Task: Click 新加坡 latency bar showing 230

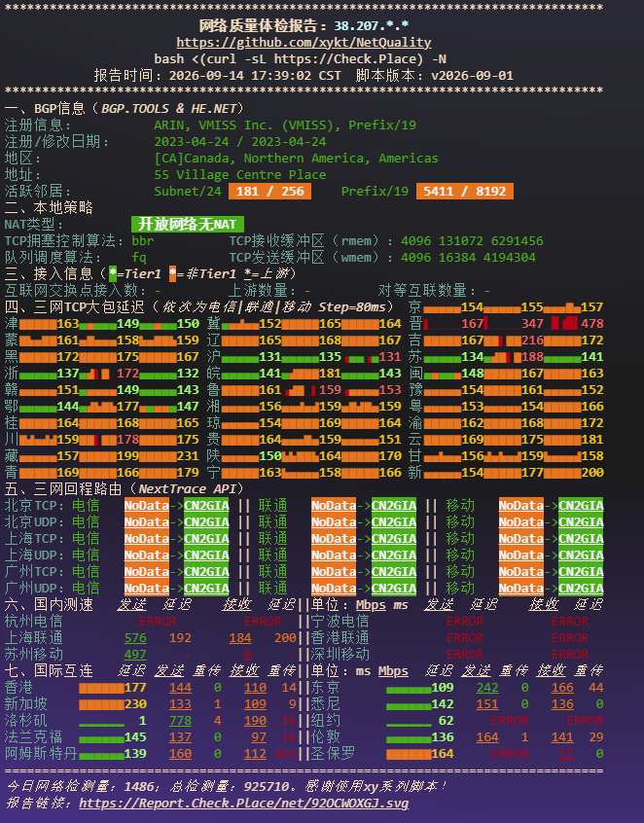Action: pyautogui.click(x=113, y=704)
